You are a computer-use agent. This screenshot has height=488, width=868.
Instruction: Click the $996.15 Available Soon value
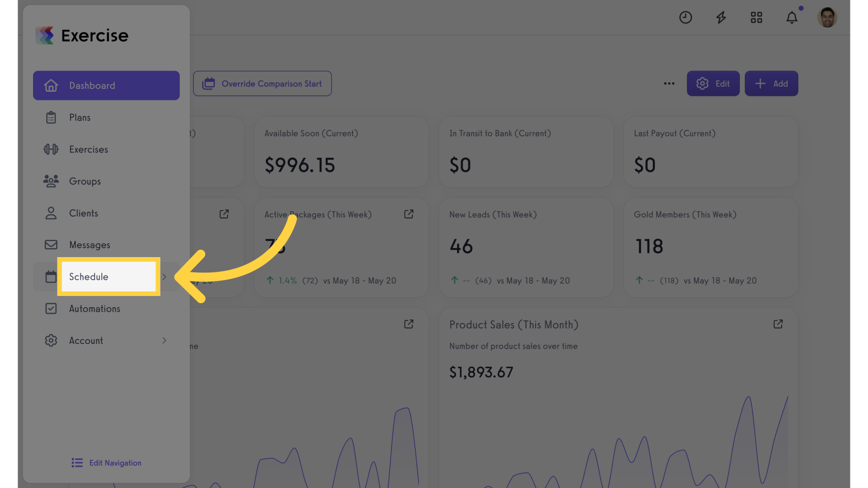(300, 165)
